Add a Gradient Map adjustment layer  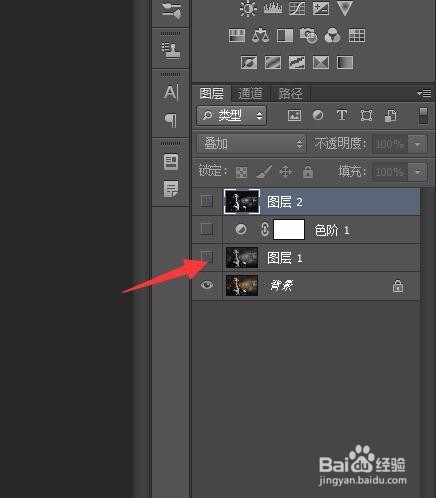coord(345,62)
